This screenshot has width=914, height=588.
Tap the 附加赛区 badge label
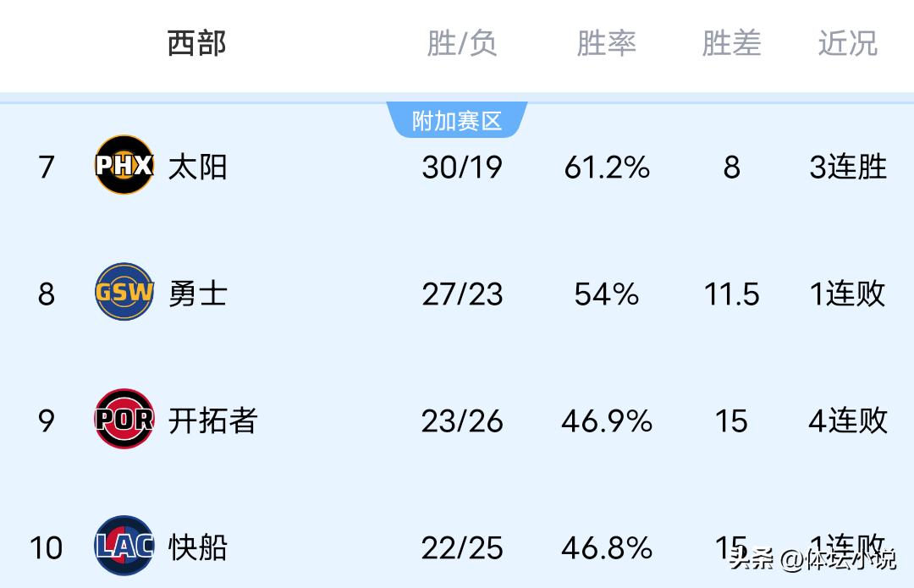point(457,121)
